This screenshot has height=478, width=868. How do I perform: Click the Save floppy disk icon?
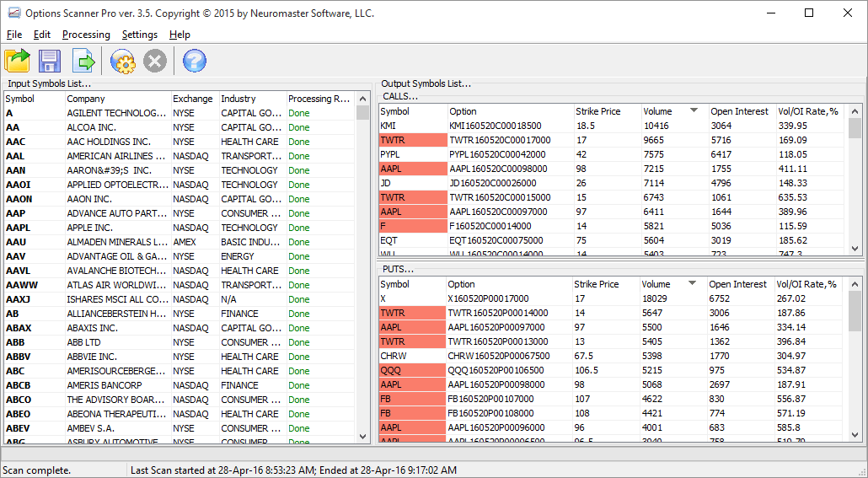click(50, 61)
